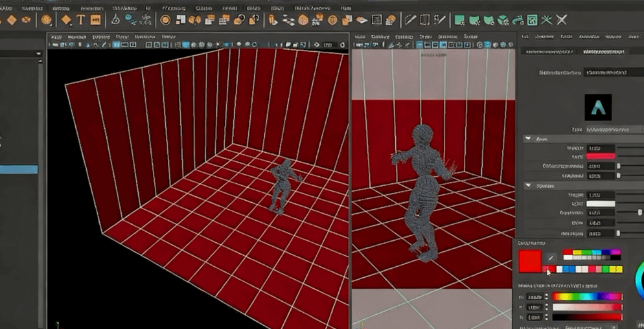Image resolution: width=644 pixels, height=329 pixels.
Task: Collapse the second attribute section triangle
Action: (528, 185)
